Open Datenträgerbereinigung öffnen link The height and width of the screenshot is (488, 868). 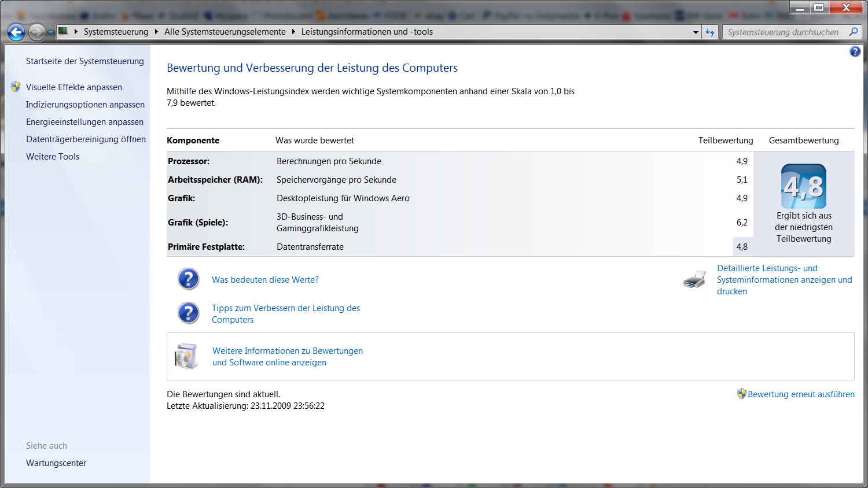coord(86,139)
